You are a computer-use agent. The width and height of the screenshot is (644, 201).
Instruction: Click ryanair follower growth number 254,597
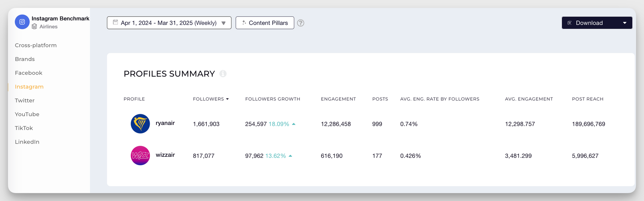(x=256, y=124)
